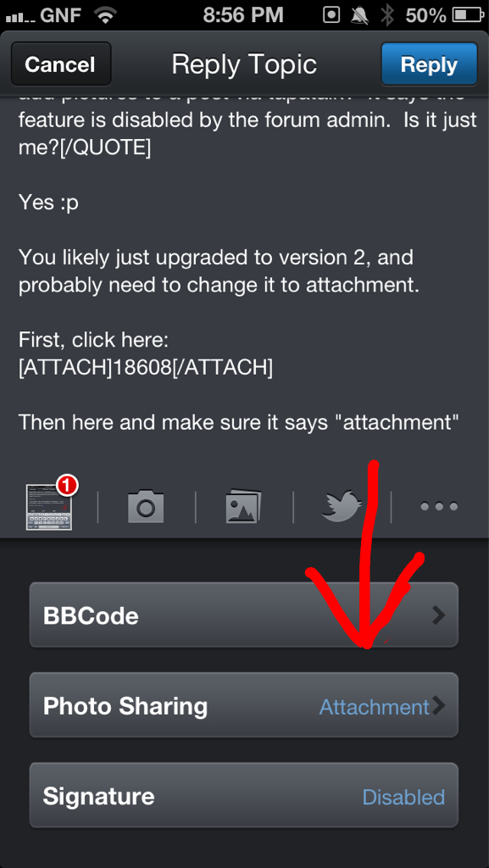Tap the Cancel button

[x=61, y=64]
